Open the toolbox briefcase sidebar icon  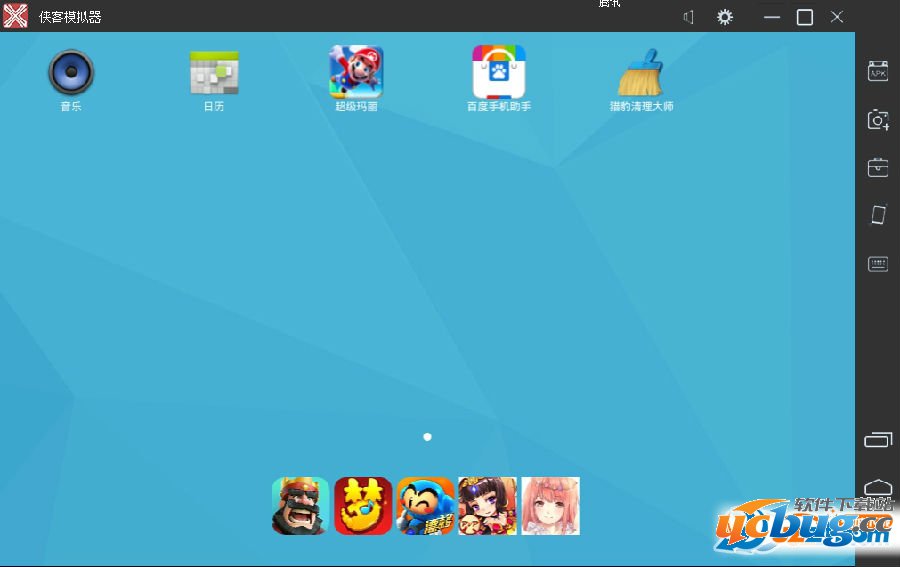pyautogui.click(x=878, y=168)
